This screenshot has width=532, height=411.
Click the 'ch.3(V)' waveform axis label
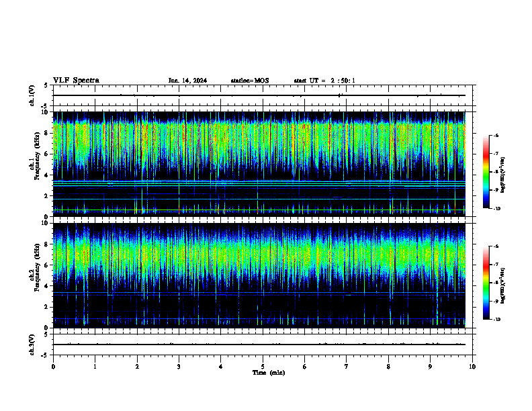32,345
